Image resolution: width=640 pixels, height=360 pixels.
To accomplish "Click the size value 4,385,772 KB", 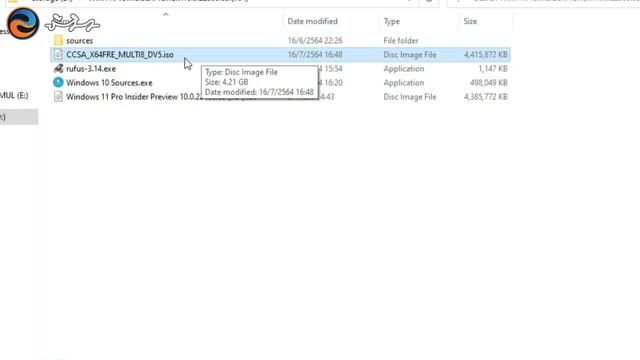I will (x=486, y=97).
